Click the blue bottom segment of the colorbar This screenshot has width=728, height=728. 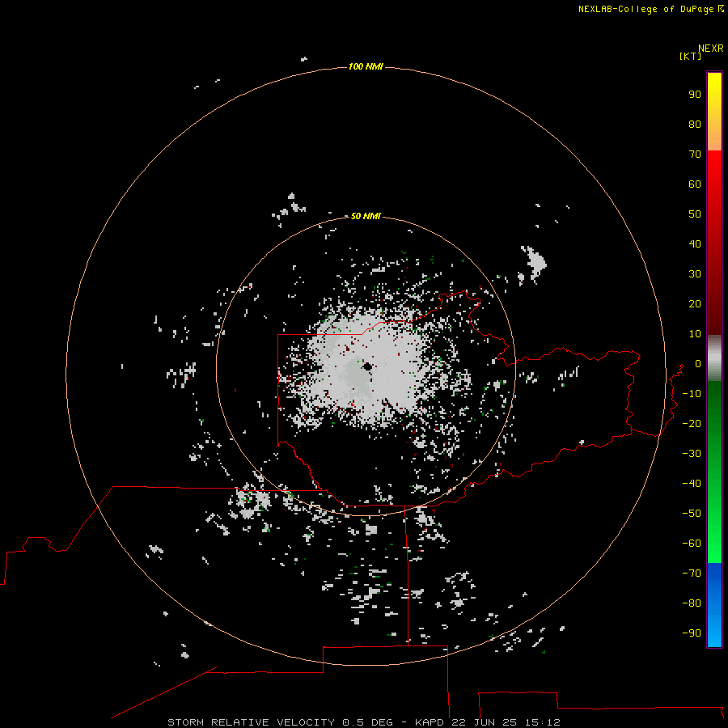click(714, 604)
